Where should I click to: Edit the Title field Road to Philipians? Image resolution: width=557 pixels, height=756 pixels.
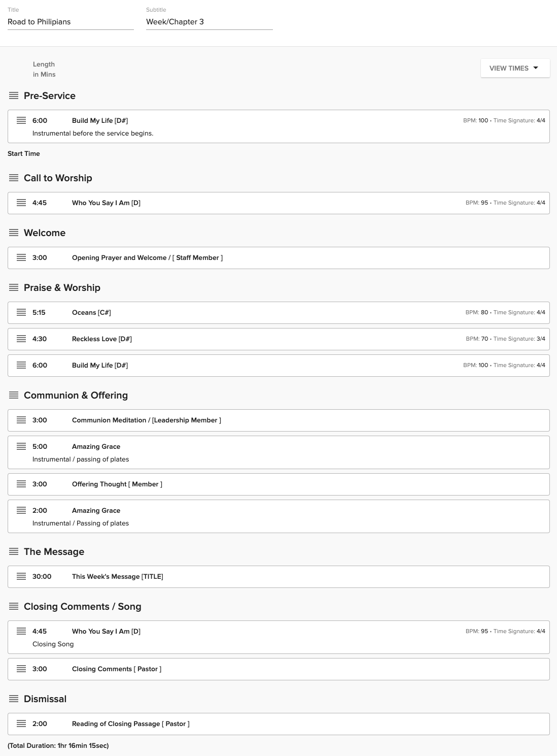click(x=71, y=22)
